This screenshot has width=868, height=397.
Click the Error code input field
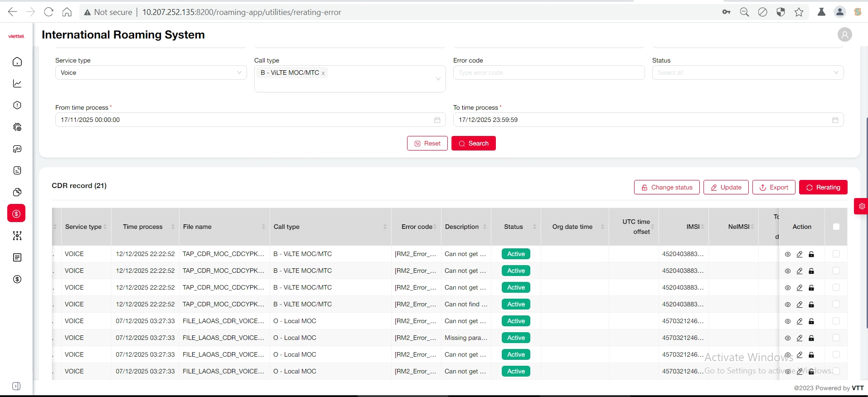coord(548,73)
